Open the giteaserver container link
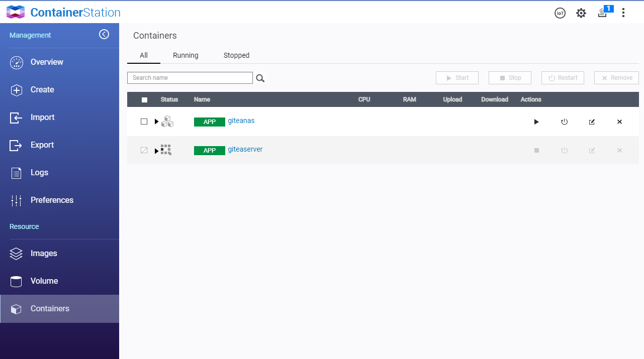Image resolution: width=644 pixels, height=359 pixels. pyautogui.click(x=245, y=149)
